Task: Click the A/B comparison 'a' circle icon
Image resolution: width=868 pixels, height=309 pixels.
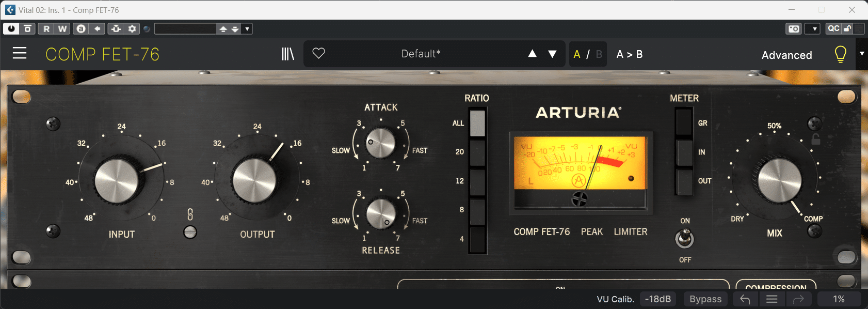Action: pos(81,29)
